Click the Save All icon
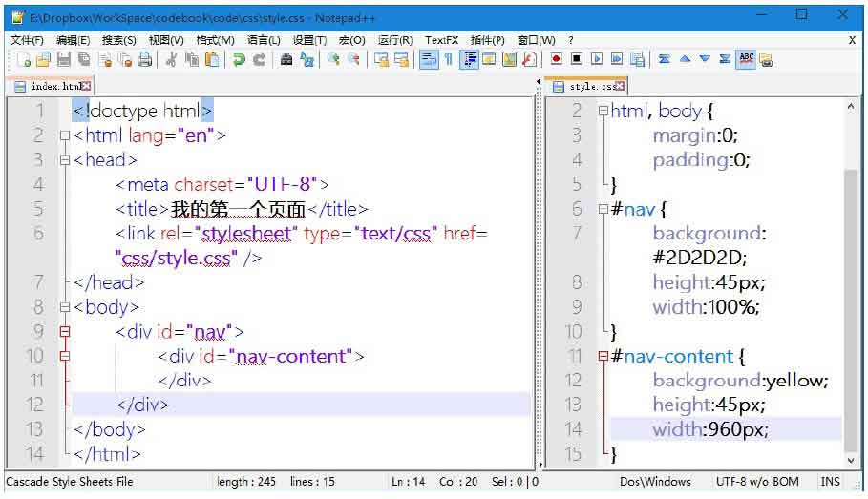The height and width of the screenshot is (499, 868). 84,59
